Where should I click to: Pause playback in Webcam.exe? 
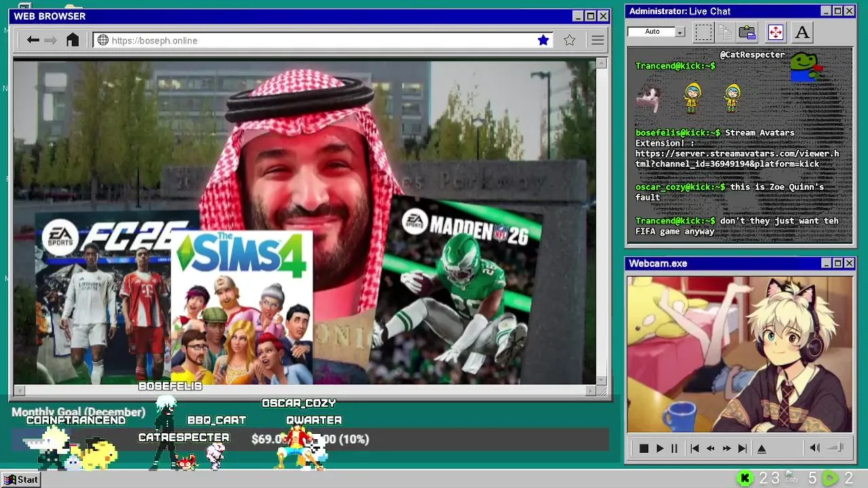click(x=674, y=448)
